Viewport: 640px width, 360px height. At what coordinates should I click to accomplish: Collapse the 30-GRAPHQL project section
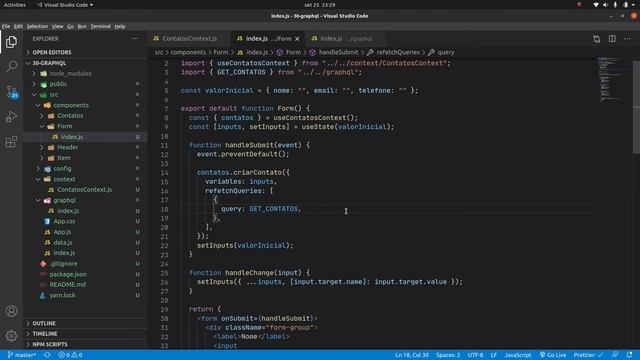[x=85, y=63]
